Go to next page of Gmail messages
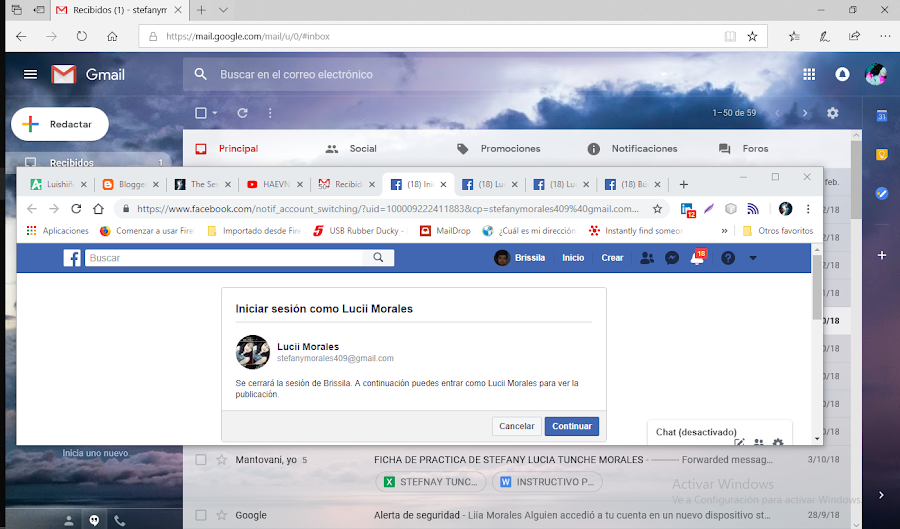Screen dimensions: 900x529 point(805,113)
